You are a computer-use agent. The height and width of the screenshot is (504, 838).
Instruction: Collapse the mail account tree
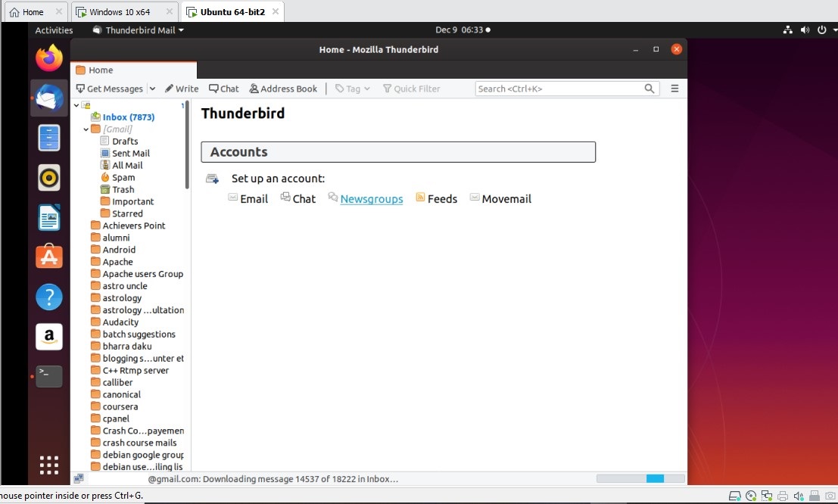coord(76,105)
